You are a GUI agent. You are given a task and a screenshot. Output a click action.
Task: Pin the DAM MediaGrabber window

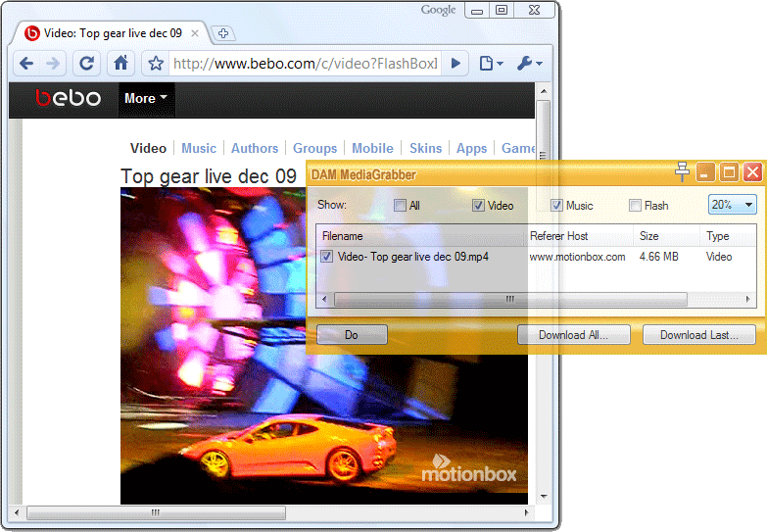tap(682, 171)
